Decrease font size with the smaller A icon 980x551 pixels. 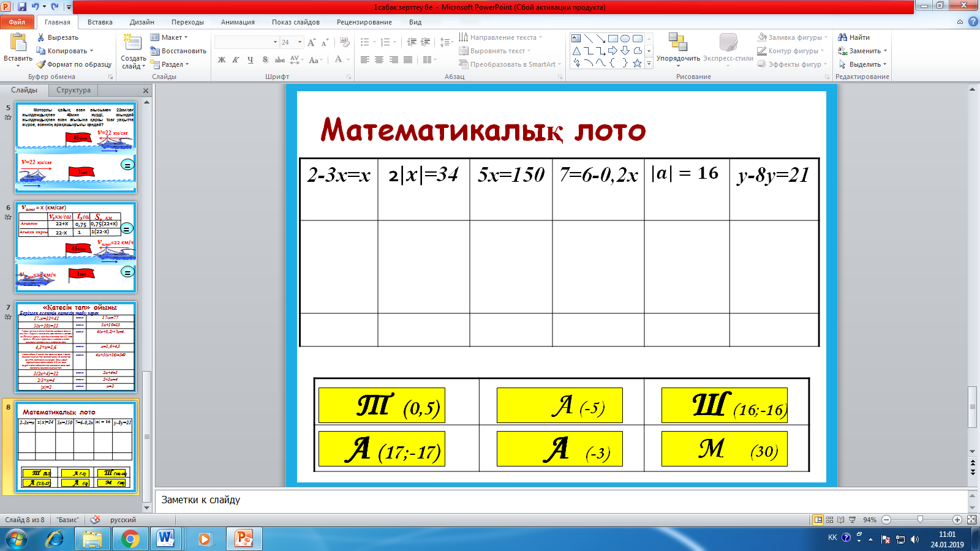325,42
